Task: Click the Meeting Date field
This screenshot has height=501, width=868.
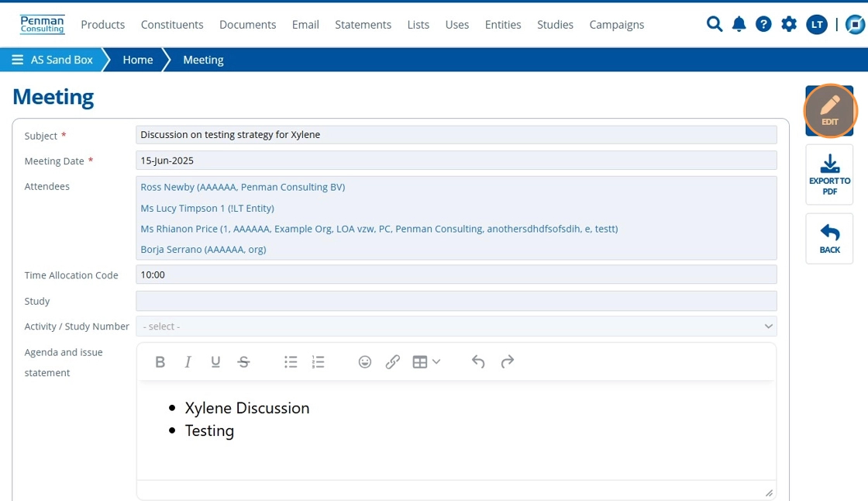Action: [456, 161]
